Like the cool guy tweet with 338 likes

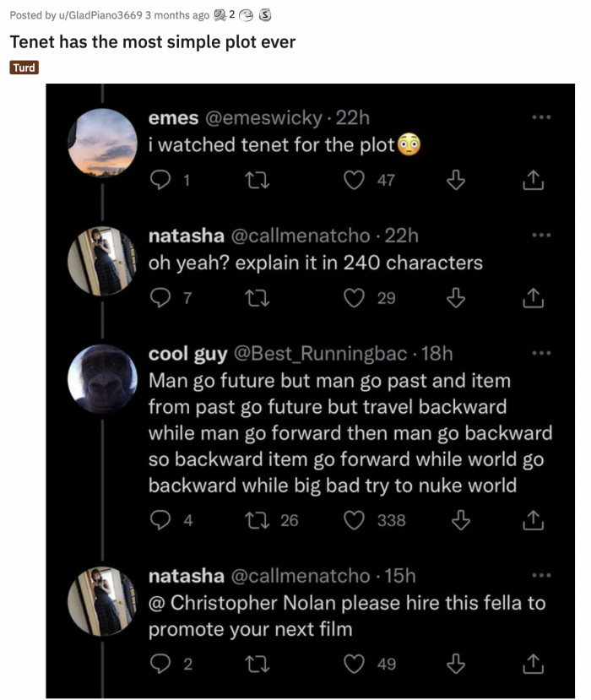click(355, 521)
